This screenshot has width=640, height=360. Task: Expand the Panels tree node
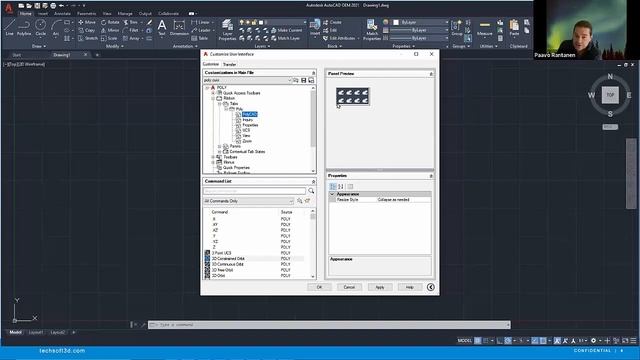pyautogui.click(x=219, y=146)
